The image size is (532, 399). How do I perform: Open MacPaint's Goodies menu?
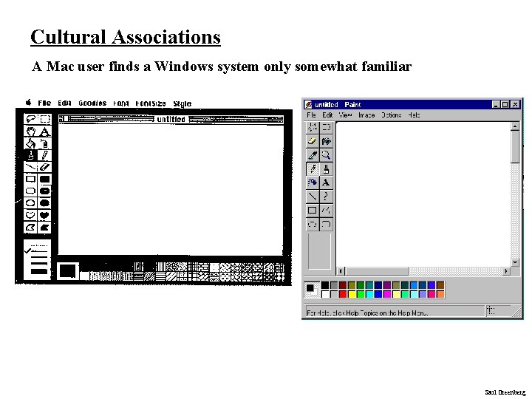(x=92, y=103)
